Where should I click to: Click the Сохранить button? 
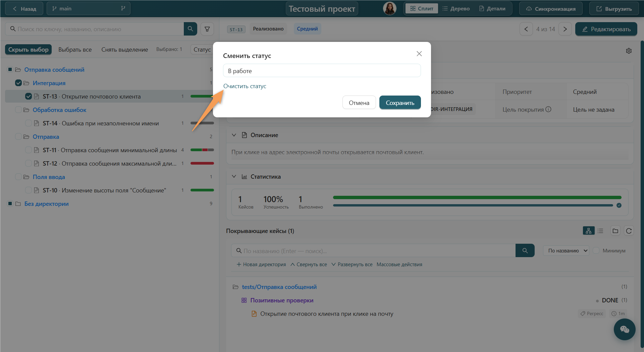[x=400, y=103]
